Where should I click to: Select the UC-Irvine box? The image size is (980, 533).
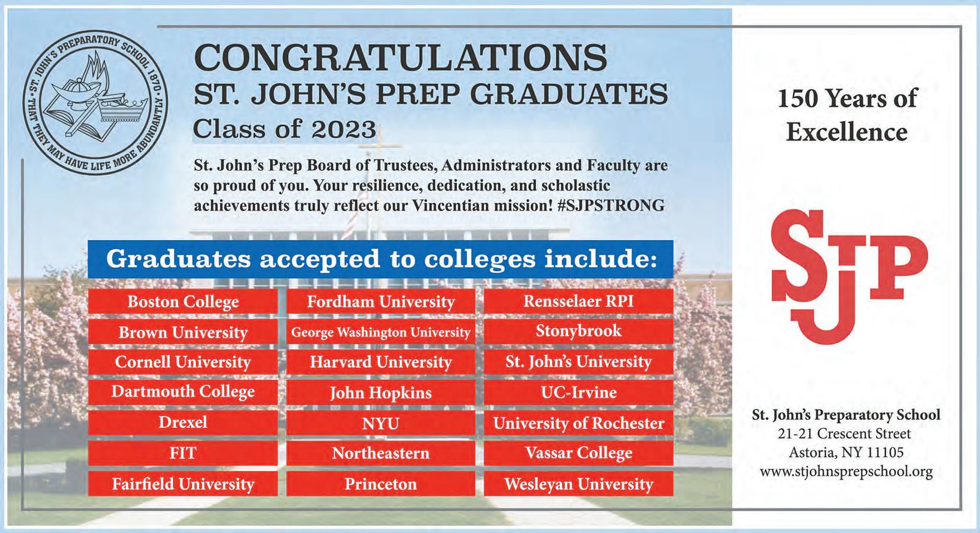(x=578, y=392)
